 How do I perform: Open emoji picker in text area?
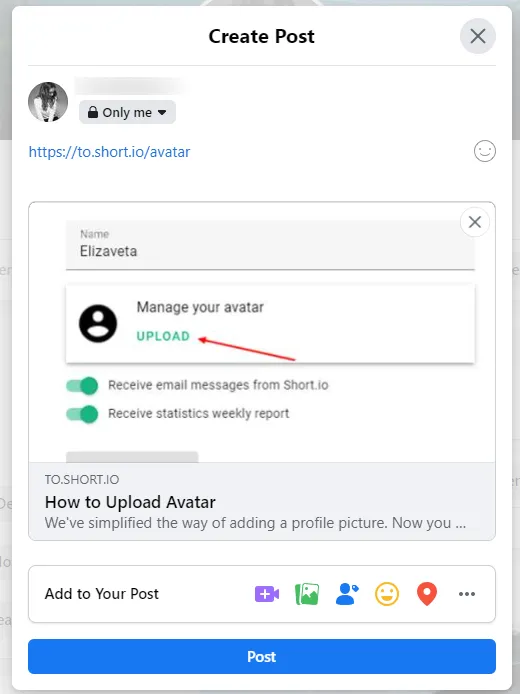(x=485, y=151)
